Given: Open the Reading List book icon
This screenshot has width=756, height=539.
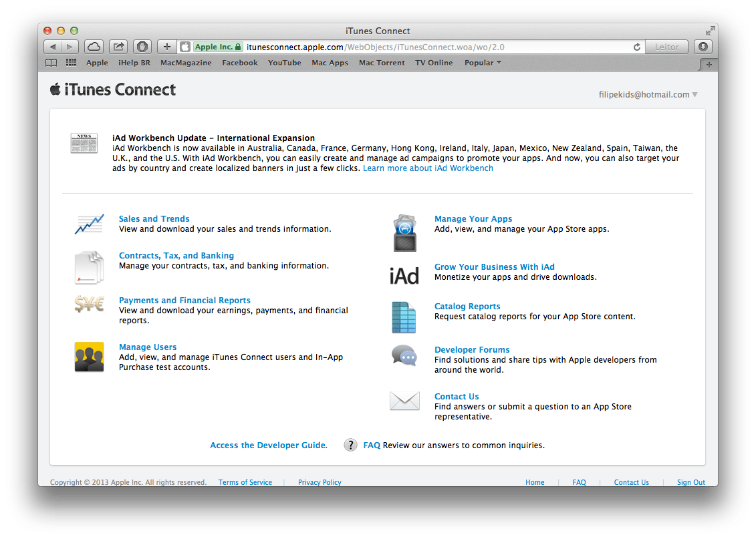Looking at the screenshot, I should pyautogui.click(x=51, y=63).
